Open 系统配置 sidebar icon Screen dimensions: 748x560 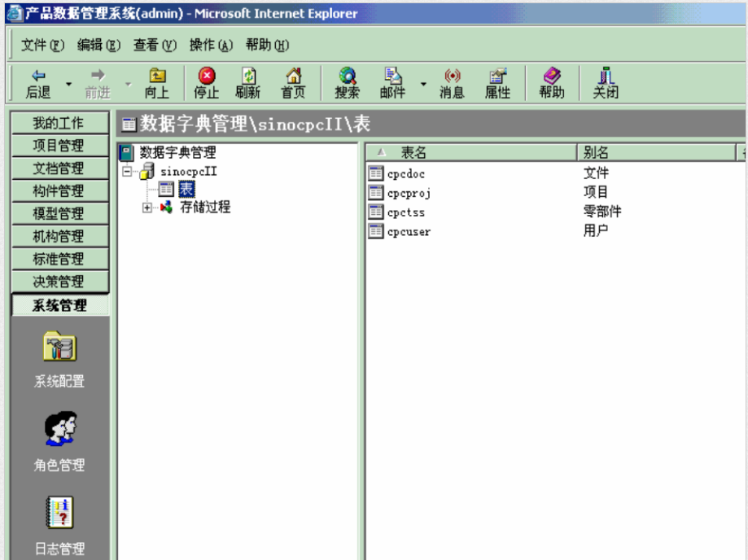pyautogui.click(x=59, y=346)
